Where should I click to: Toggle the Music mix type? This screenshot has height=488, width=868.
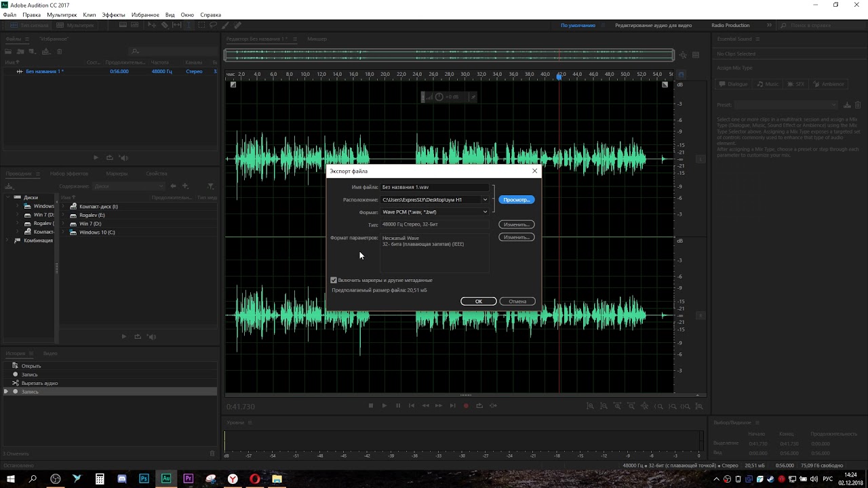tap(768, 84)
